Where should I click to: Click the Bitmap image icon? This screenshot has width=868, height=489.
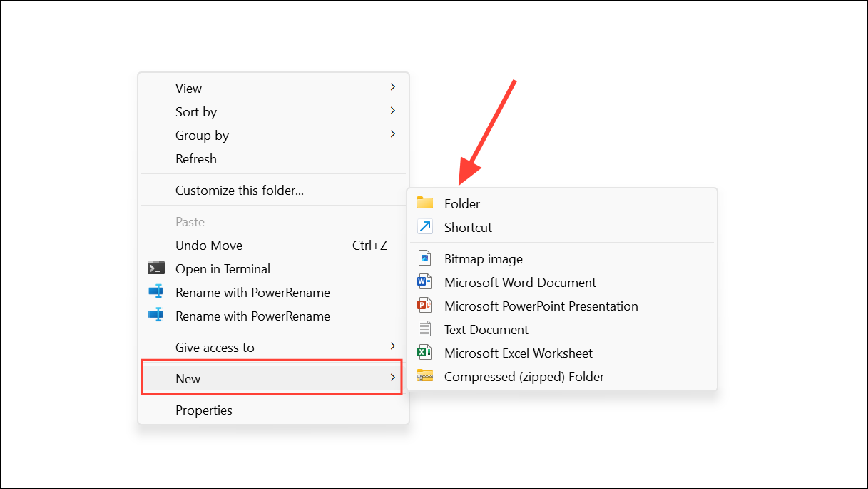click(425, 258)
